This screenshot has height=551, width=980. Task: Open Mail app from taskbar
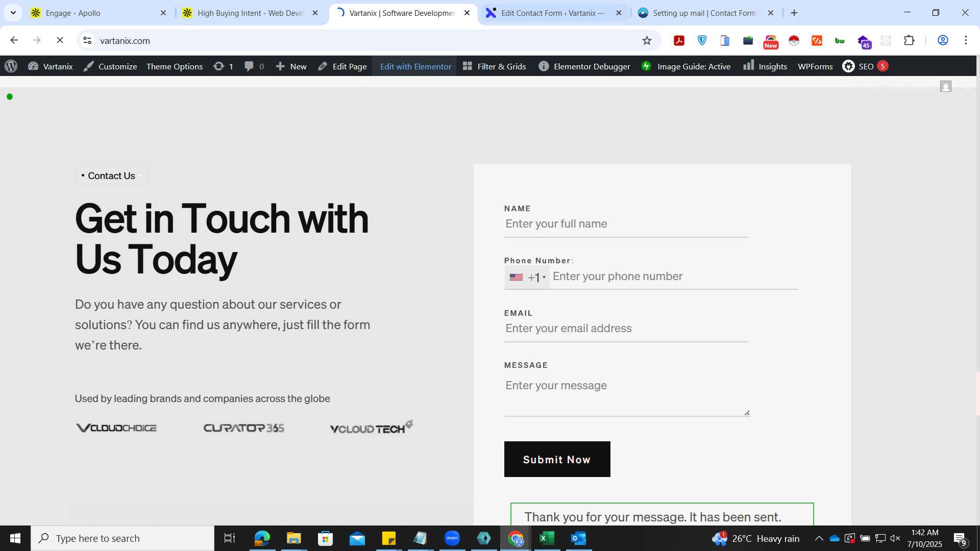click(x=357, y=538)
